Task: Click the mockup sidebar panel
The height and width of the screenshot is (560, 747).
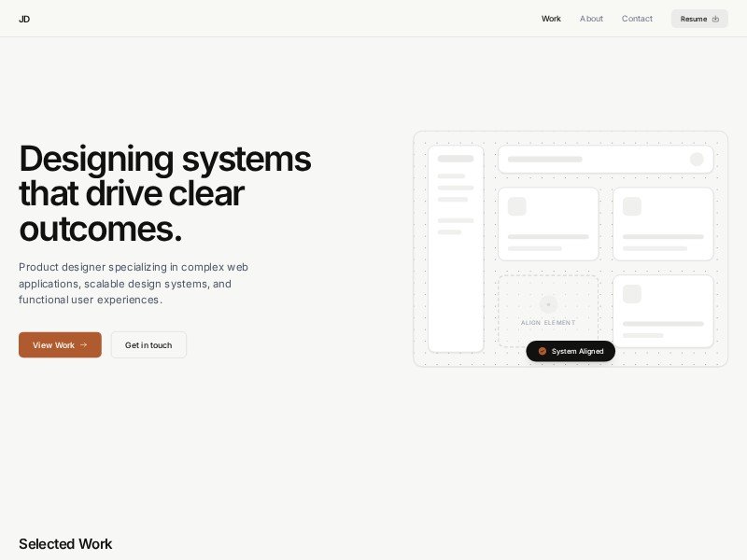Action: click(x=456, y=280)
